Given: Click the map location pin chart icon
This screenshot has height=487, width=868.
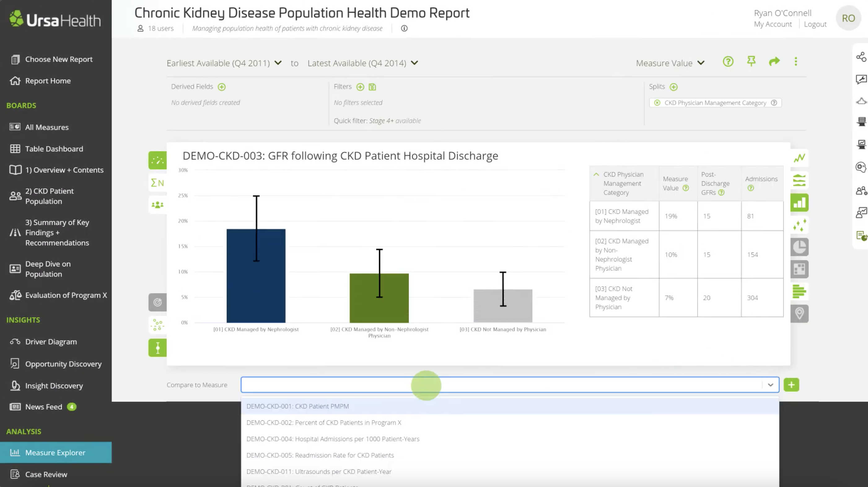Looking at the screenshot, I should (x=799, y=314).
